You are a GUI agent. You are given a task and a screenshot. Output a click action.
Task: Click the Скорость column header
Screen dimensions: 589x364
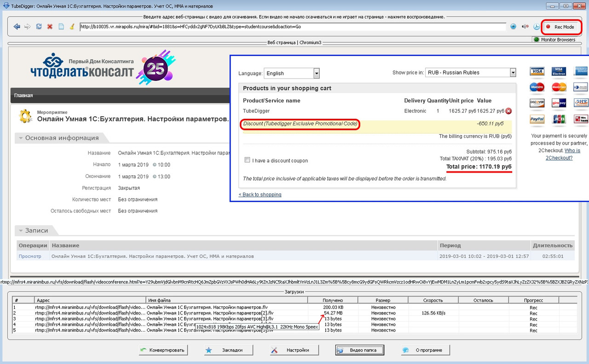tap(433, 301)
